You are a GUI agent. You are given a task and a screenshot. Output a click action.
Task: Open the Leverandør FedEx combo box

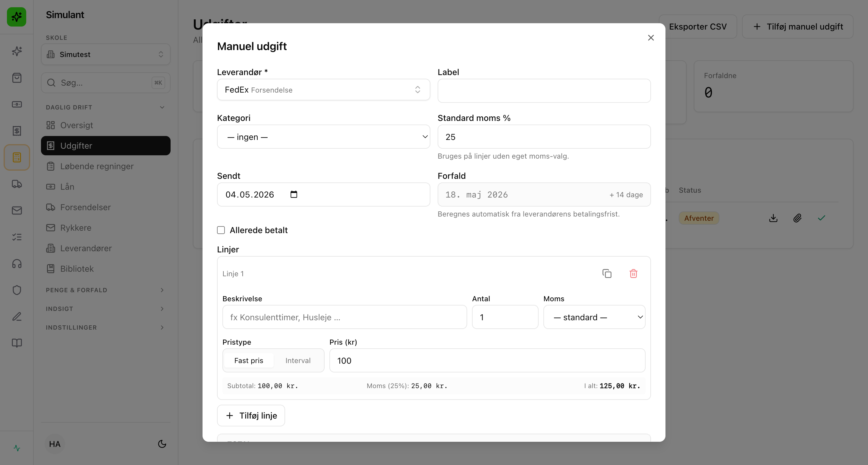click(x=323, y=90)
